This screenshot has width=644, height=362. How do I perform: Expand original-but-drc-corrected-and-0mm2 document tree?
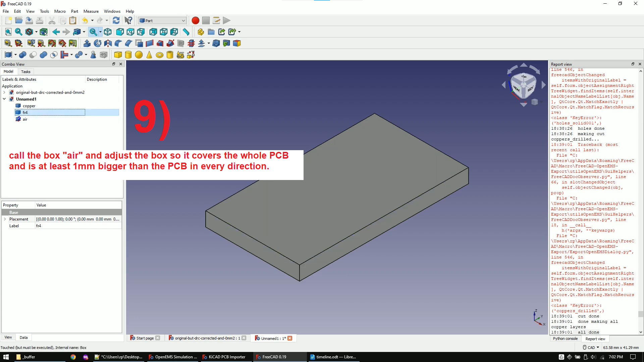pos(4,92)
